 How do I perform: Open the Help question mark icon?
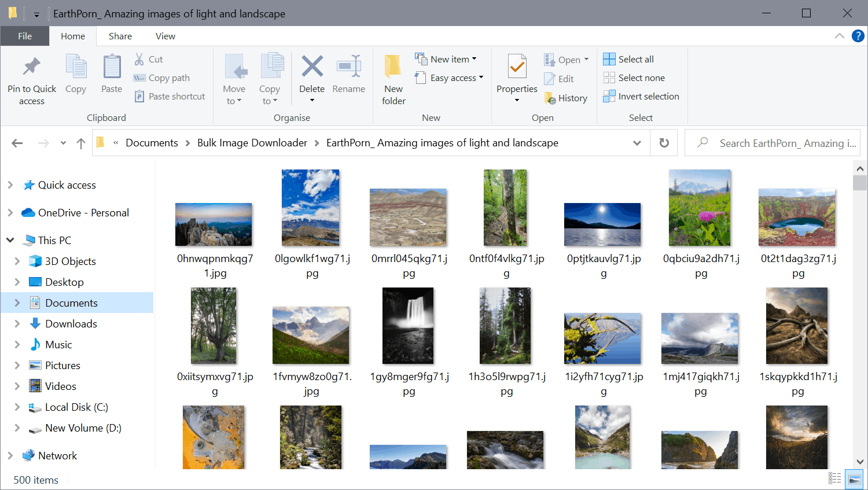(x=858, y=36)
